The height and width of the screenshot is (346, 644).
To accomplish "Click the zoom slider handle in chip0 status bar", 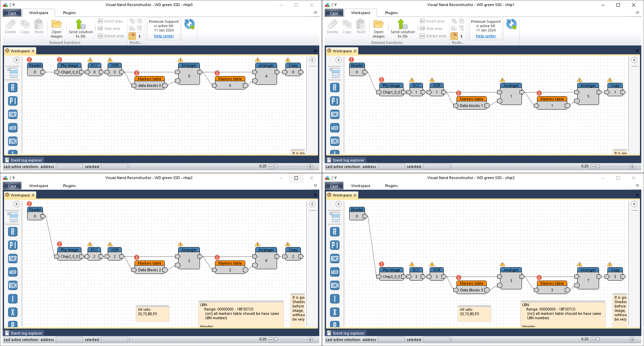I will 276,166.
